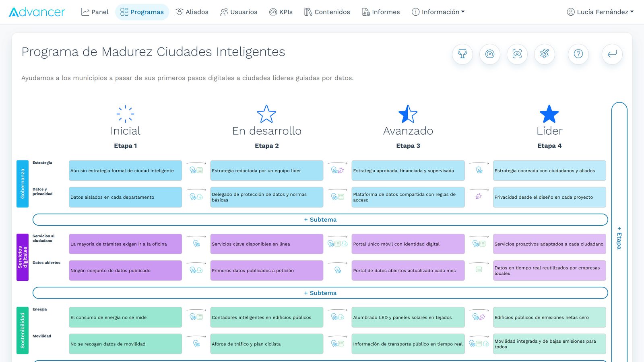Click transition icons after 'Información de transporte público'
This screenshot has height=362, width=644.
(x=479, y=343)
